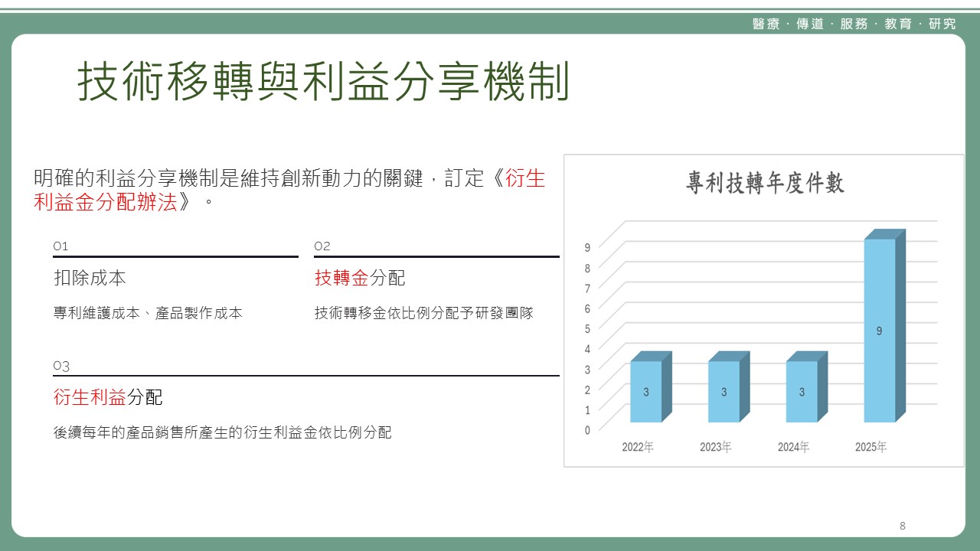Screen dimensions: 980x551
Task: Select the 技轉金分配 heading
Action: coord(360,278)
